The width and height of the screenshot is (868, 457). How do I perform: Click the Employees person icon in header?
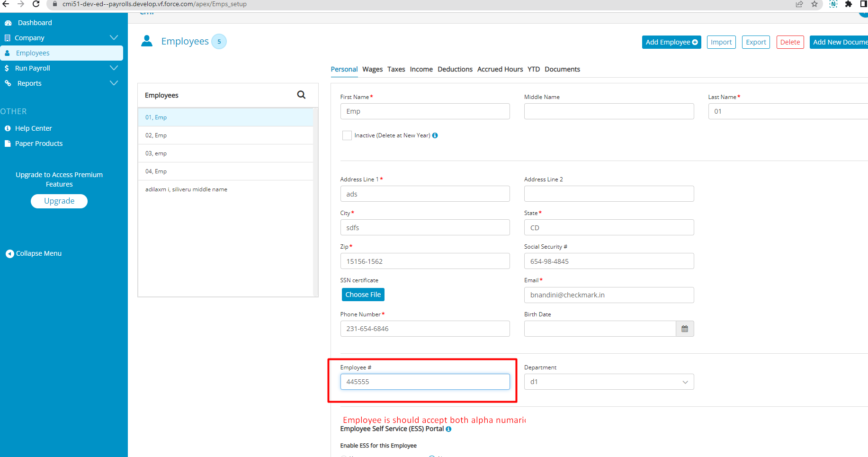click(147, 41)
